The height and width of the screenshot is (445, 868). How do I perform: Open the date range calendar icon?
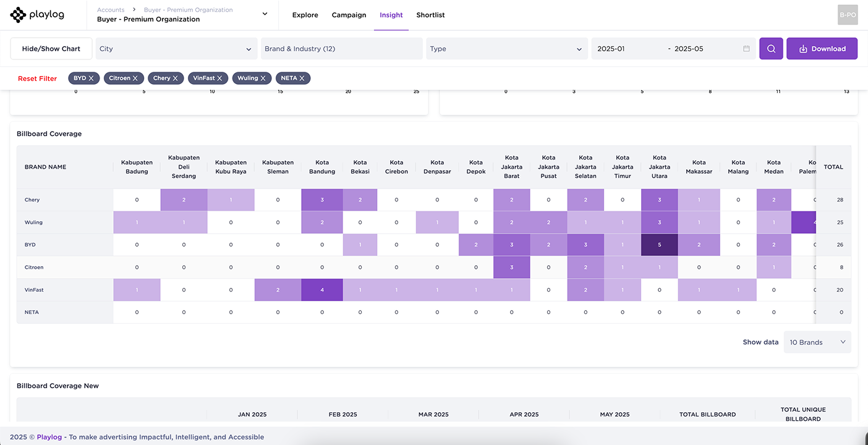click(x=746, y=49)
